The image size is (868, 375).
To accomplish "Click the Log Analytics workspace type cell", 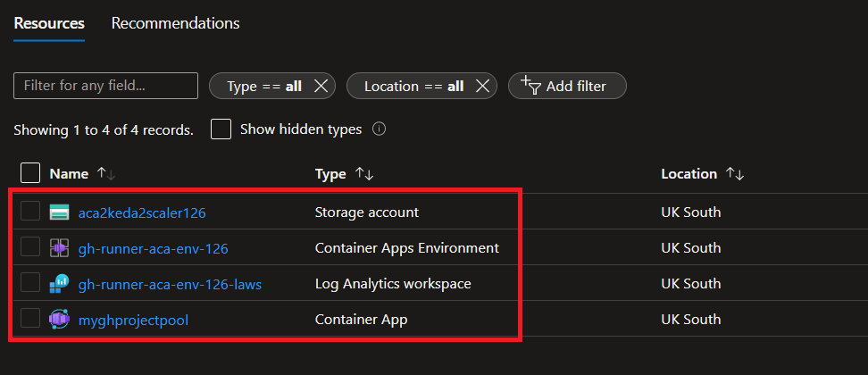I will point(393,284).
